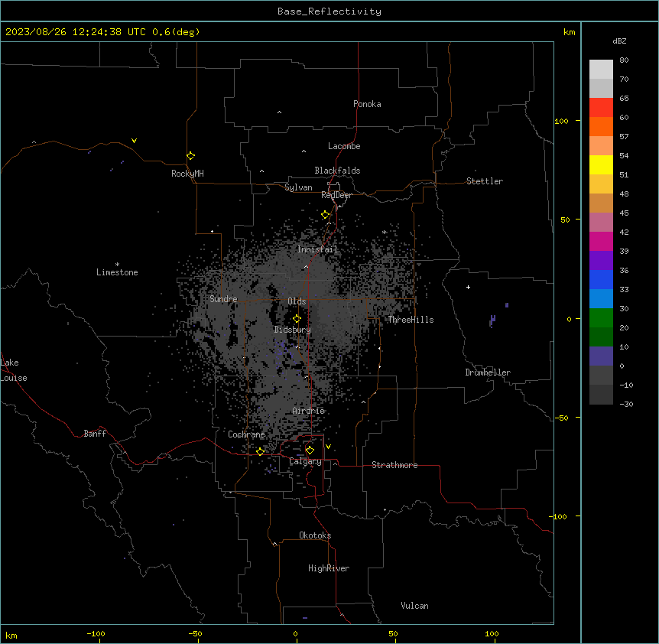Click the yellow V marker east of Calgary
The image size is (659, 644).
click(x=328, y=447)
